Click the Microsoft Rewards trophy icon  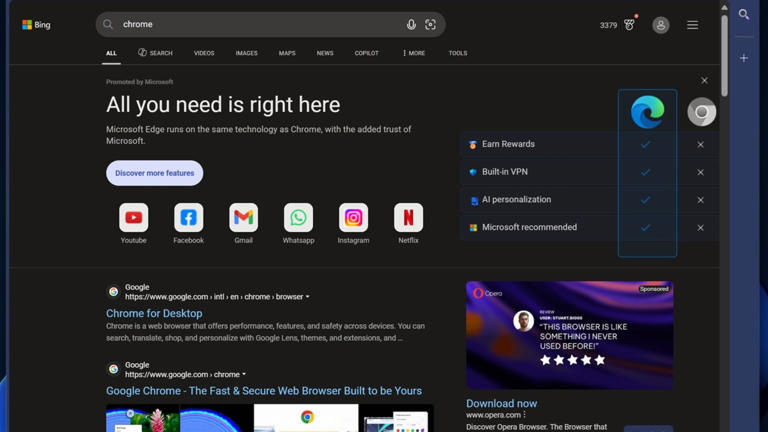(629, 24)
